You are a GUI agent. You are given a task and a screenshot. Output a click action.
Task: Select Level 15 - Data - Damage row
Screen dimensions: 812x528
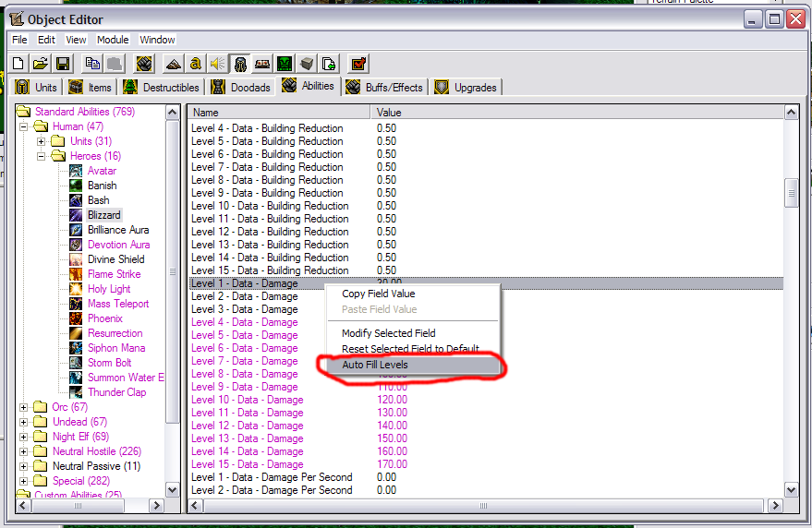486,464
